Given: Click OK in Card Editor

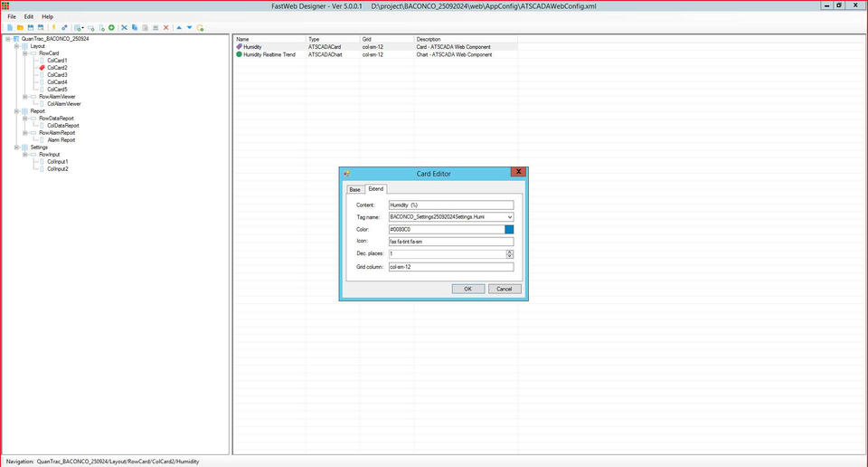Looking at the screenshot, I should [467, 289].
